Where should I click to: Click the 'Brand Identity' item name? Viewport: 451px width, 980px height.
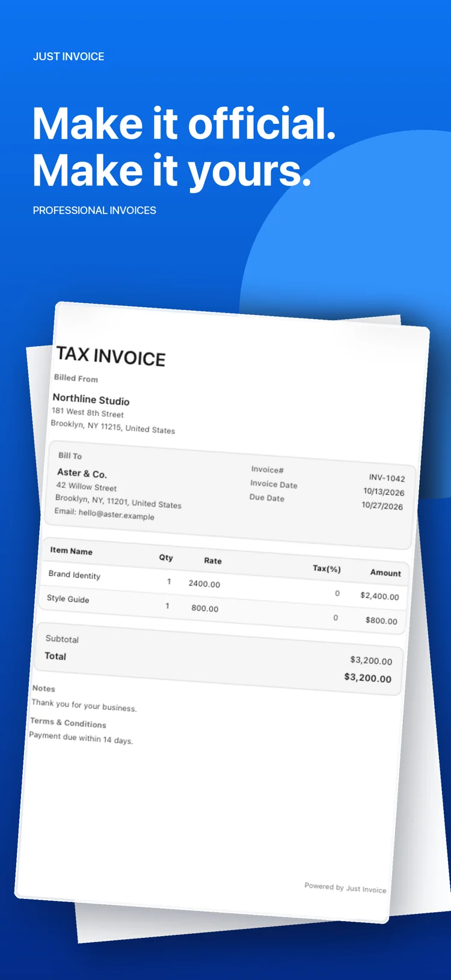click(x=74, y=574)
